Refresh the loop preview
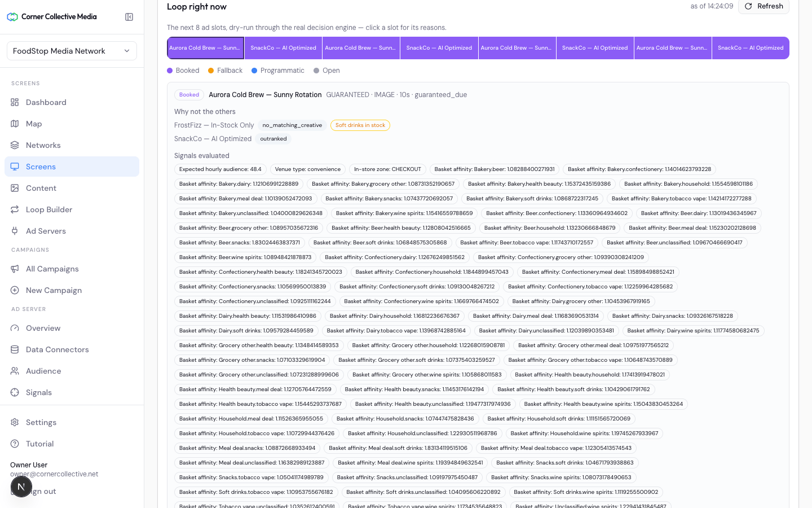Image resolution: width=812 pixels, height=508 pixels. click(764, 6)
